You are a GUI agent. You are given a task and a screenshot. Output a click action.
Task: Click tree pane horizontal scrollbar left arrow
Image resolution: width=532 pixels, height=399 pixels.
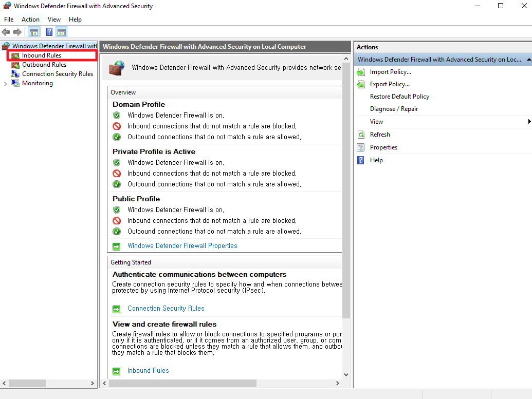click(4, 384)
